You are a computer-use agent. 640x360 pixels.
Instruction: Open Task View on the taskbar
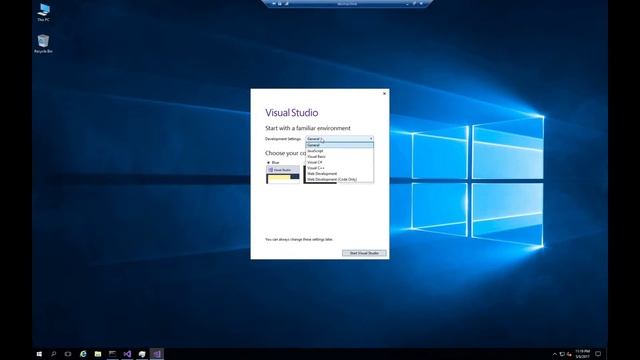click(68, 354)
